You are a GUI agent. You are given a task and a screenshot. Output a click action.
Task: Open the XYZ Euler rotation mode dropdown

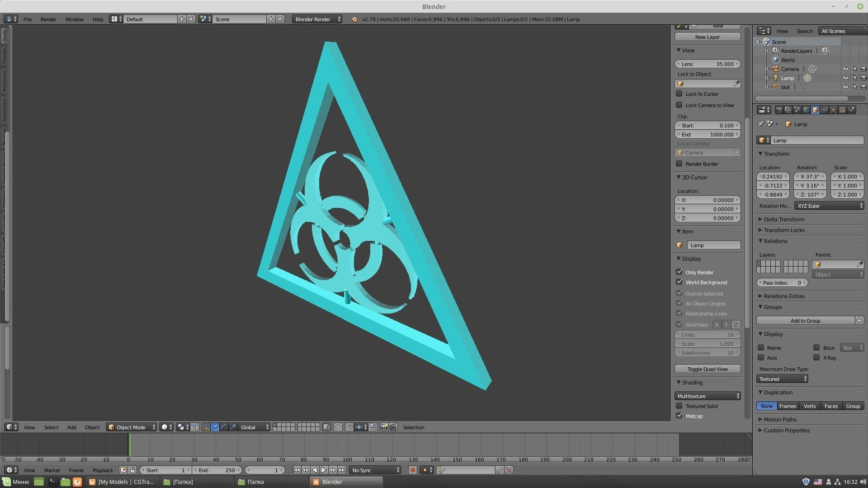tap(830, 206)
